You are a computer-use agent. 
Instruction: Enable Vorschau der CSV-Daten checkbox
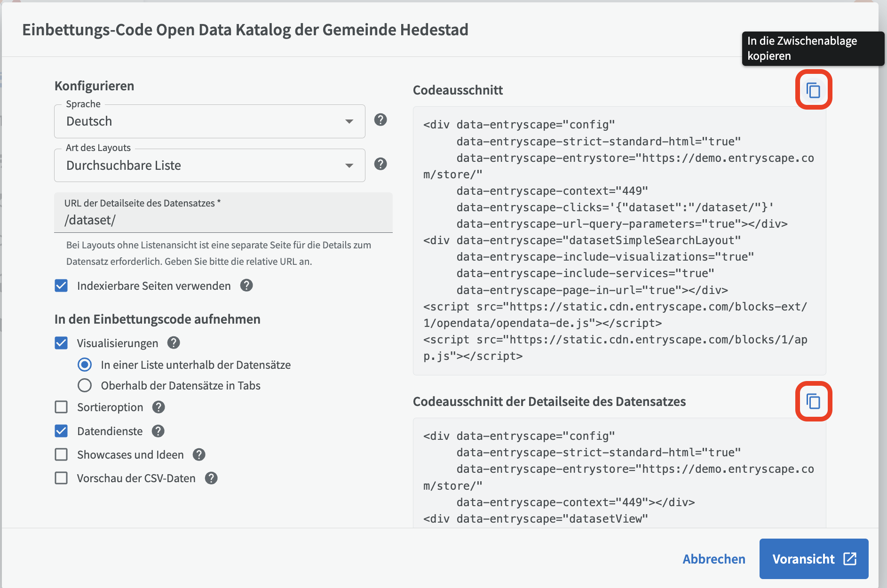(x=61, y=478)
